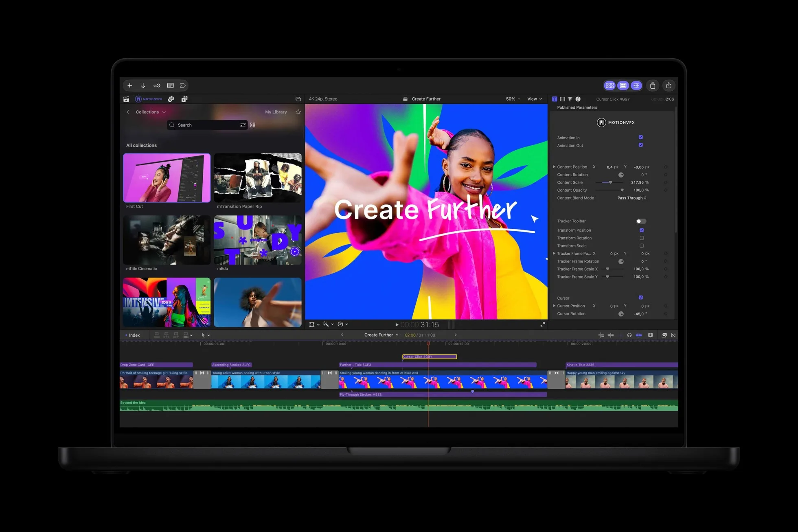Go back with the arrow beside Collections
The image size is (798, 532).
[x=127, y=112]
